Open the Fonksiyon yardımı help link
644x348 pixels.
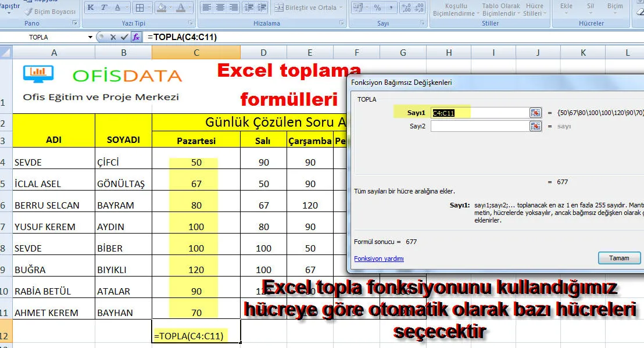pos(378,259)
